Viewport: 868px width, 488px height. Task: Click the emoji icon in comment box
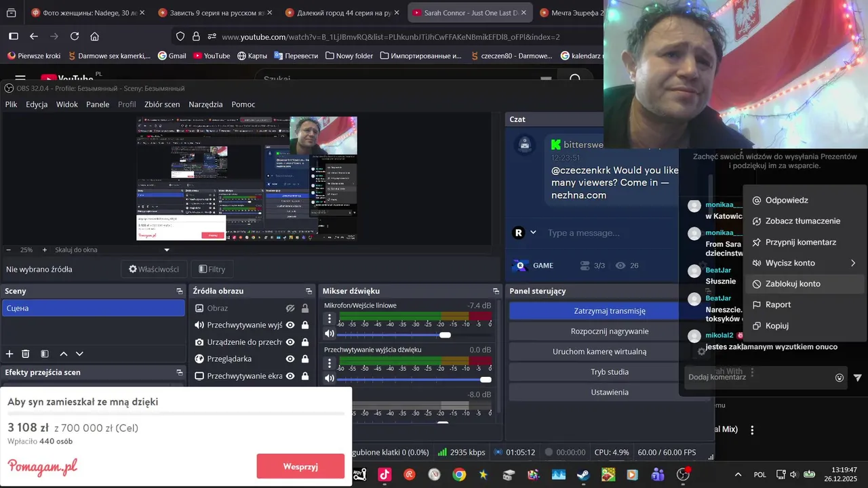point(840,378)
